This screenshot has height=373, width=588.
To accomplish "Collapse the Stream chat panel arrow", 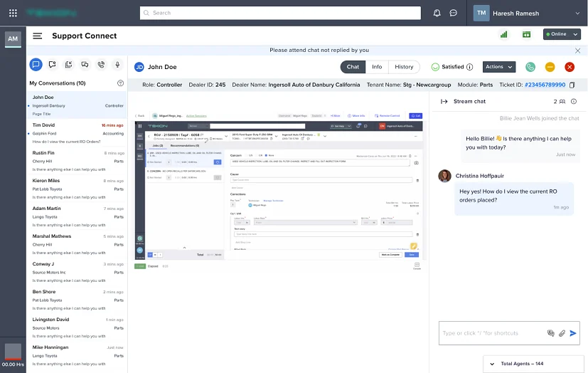I will coord(444,101).
